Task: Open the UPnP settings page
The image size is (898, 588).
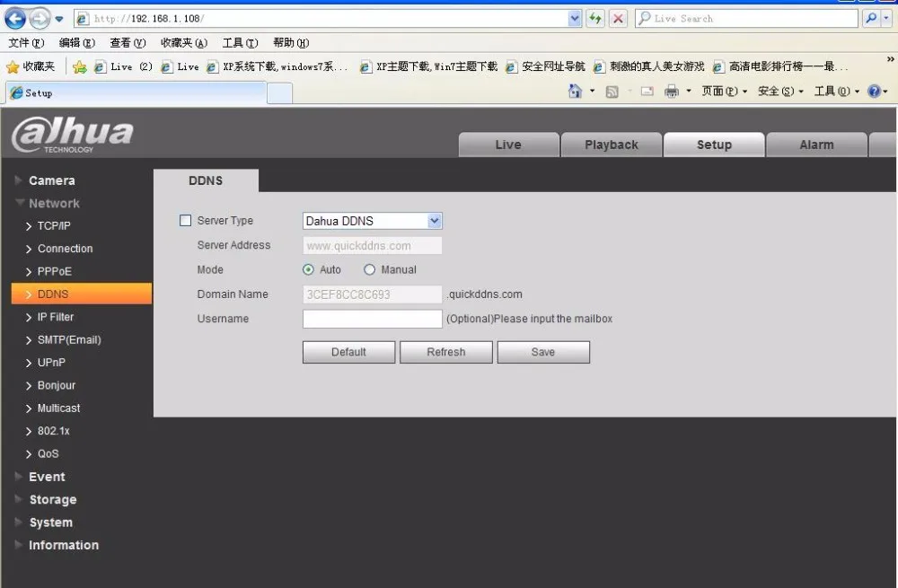Action: [51, 363]
